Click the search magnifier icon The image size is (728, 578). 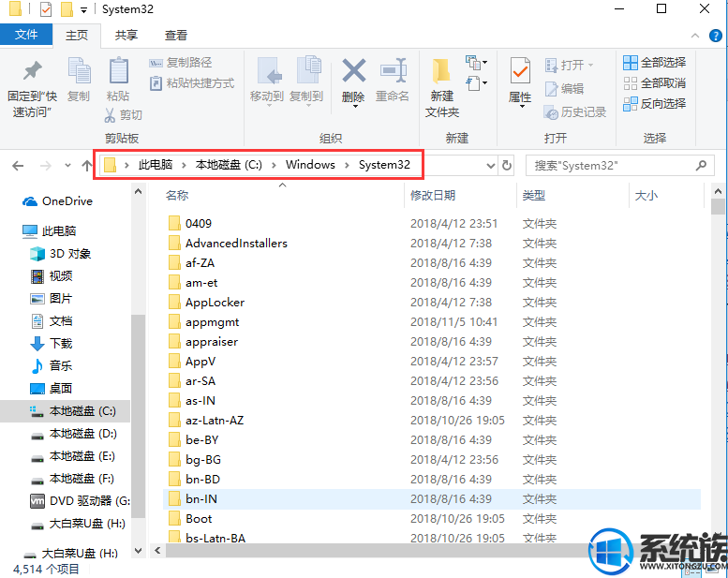[701, 165]
